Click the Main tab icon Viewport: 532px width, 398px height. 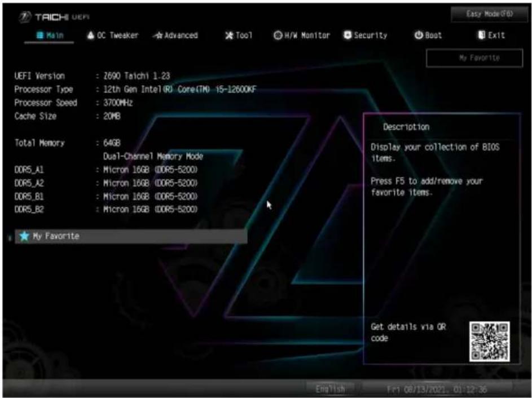pos(40,36)
